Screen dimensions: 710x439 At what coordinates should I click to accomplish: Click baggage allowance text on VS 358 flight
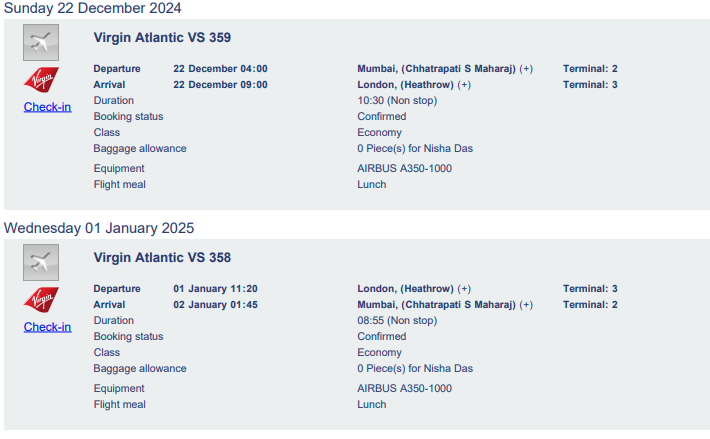pyautogui.click(x=415, y=368)
